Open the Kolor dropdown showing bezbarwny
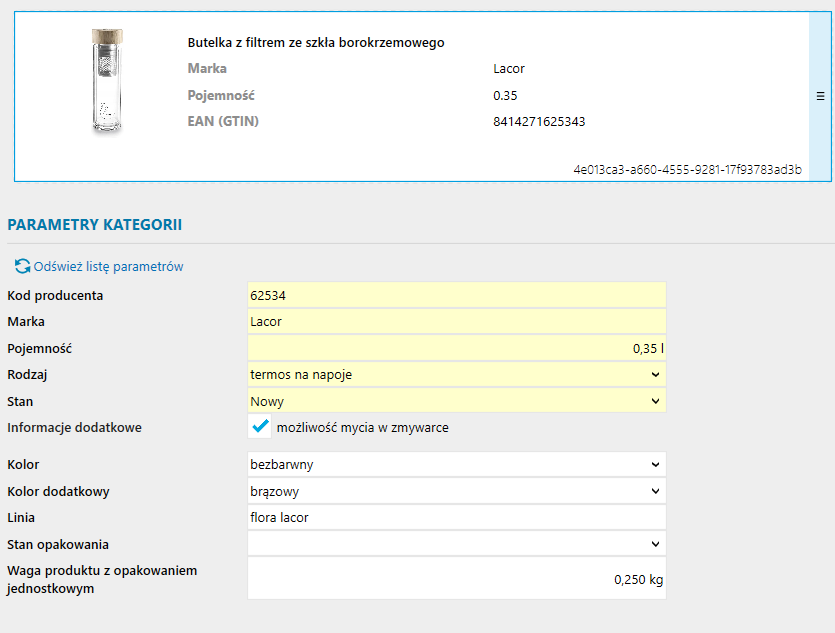The image size is (835, 633). [456, 464]
